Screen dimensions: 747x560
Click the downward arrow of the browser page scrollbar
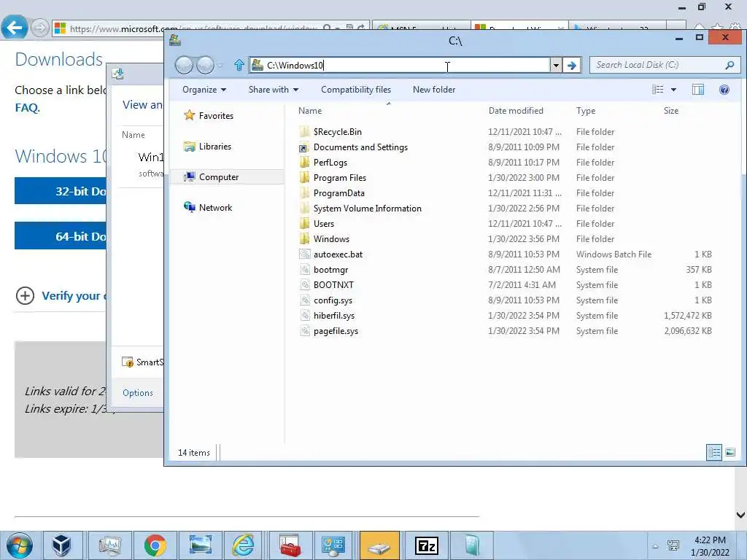point(740,515)
